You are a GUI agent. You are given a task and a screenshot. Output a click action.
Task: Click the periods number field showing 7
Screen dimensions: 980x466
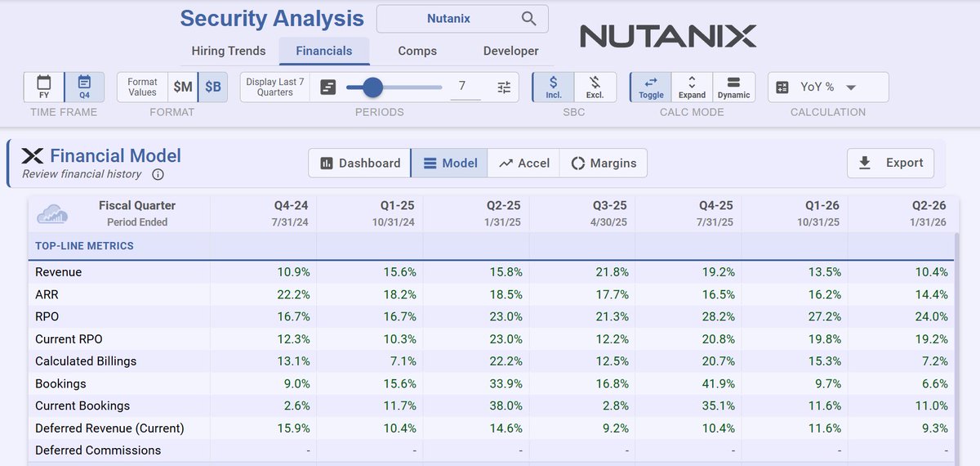click(465, 87)
